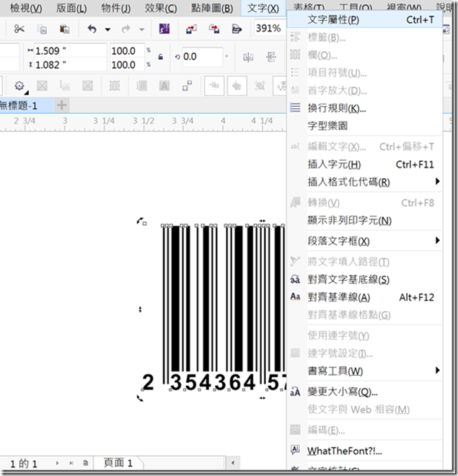Image resolution: width=458 pixels, height=476 pixels.
Task: Click the Copy icon in toolbar
Action: click(42, 29)
